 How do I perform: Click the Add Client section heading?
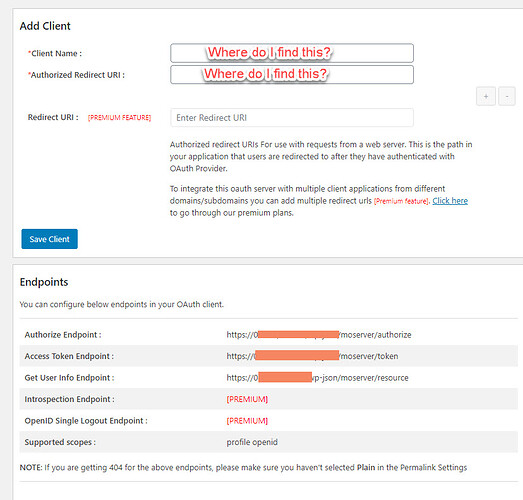click(x=45, y=26)
